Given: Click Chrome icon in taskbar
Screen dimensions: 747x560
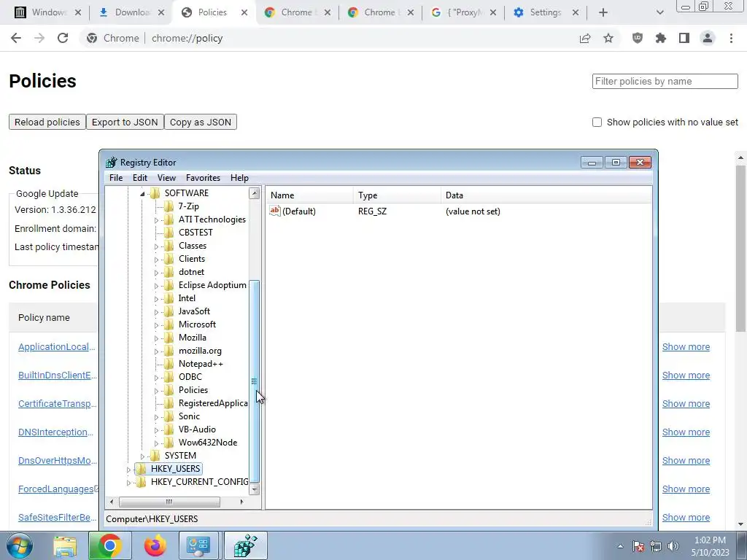Looking at the screenshot, I should click(x=109, y=546).
